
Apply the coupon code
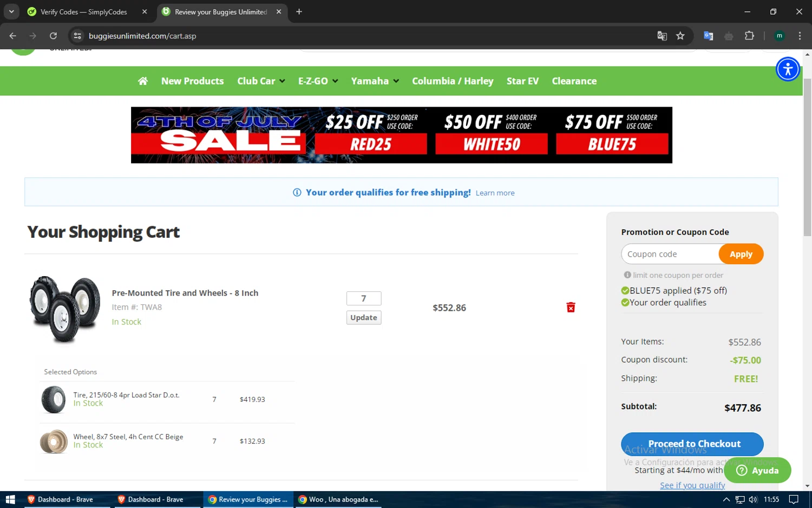pyautogui.click(x=741, y=254)
